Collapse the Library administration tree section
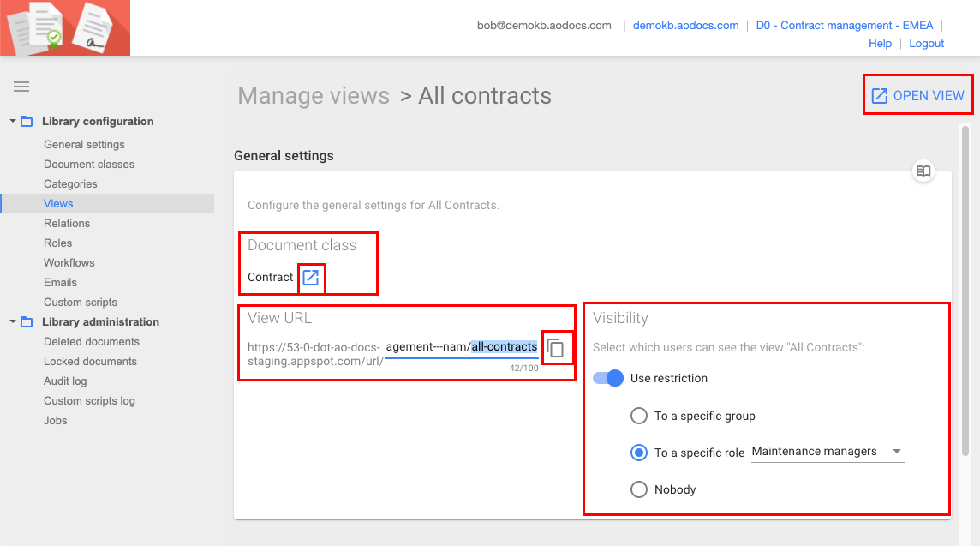 coord(13,322)
